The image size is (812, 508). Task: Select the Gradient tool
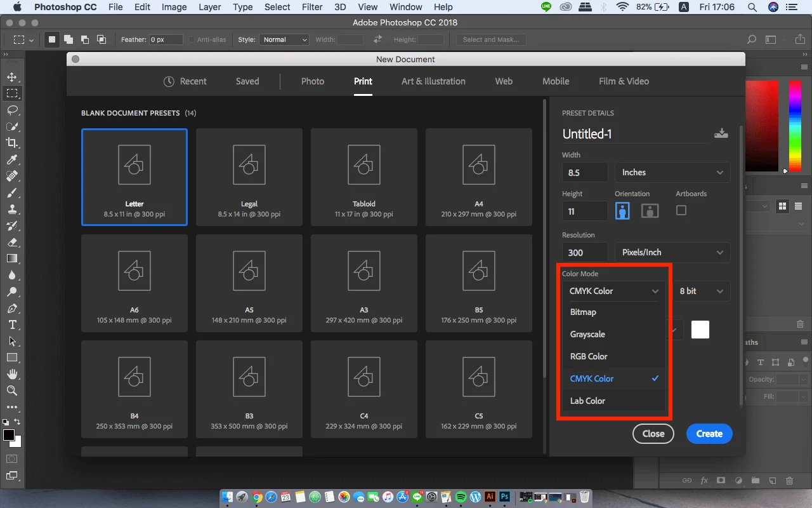click(11, 258)
